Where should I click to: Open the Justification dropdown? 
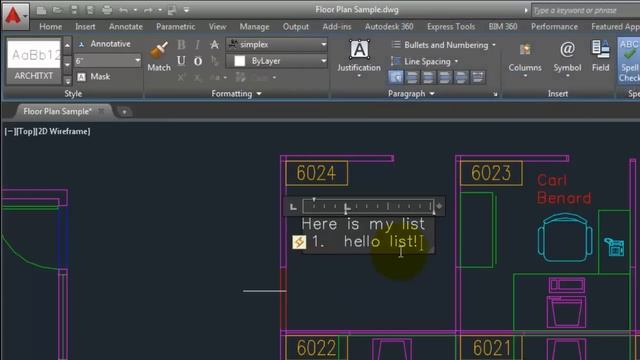click(x=359, y=59)
